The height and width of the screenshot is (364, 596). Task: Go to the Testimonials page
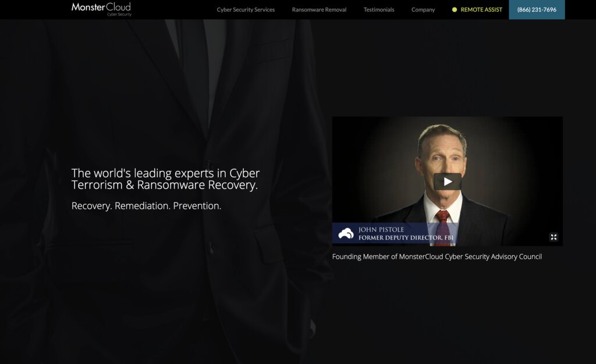[378, 9]
